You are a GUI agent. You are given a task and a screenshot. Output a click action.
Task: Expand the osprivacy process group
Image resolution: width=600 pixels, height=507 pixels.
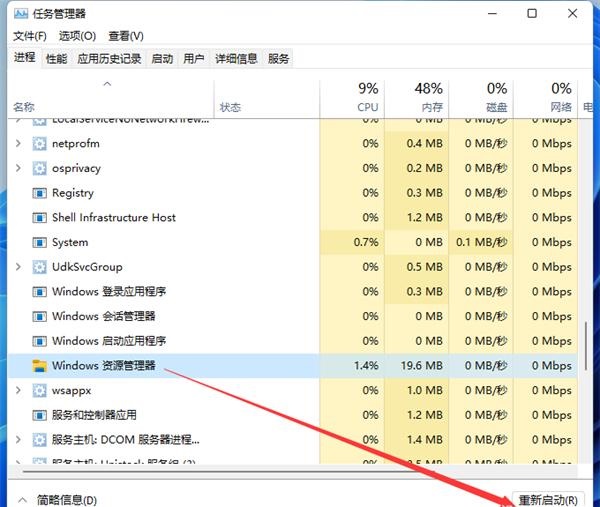[18, 168]
